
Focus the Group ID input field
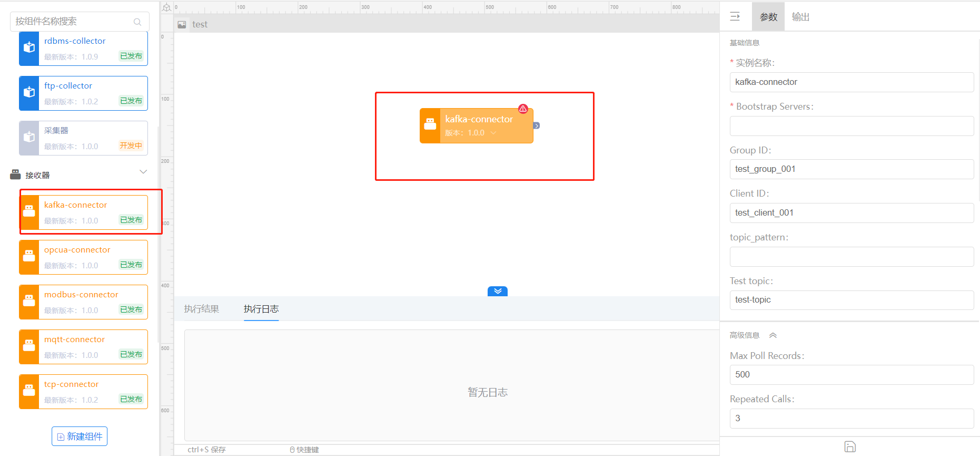coord(852,169)
